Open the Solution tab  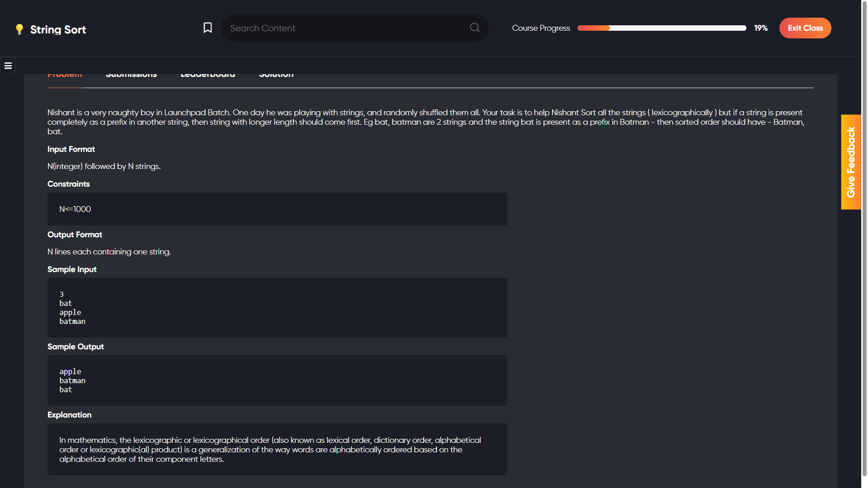(x=276, y=76)
